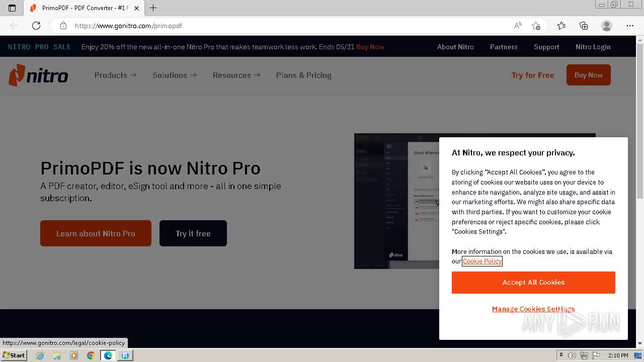Click Nitro Pro screenshot thumbnail

[396, 201]
